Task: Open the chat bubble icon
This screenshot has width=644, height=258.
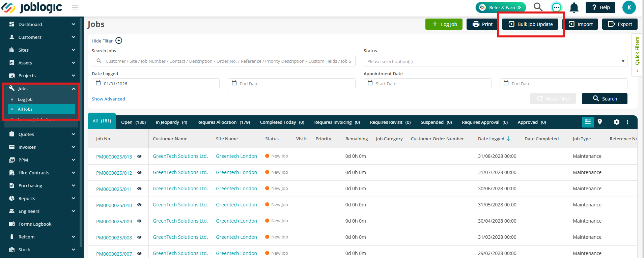Action: pyautogui.click(x=556, y=7)
